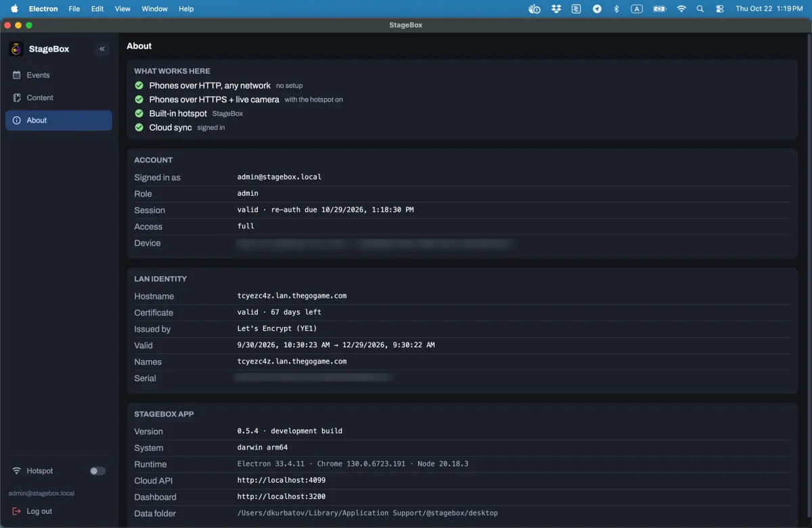Click the Events calendar icon
This screenshot has height=528, width=812.
pyautogui.click(x=17, y=75)
